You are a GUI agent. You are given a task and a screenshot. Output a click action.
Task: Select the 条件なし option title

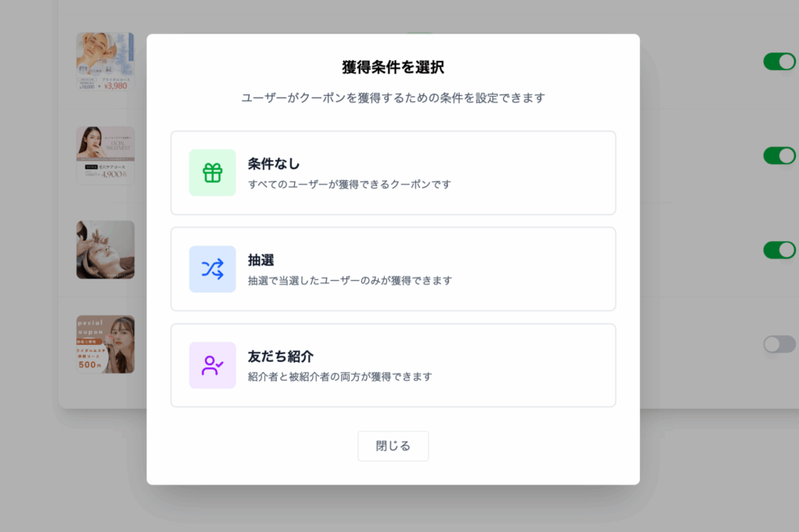[x=274, y=164]
